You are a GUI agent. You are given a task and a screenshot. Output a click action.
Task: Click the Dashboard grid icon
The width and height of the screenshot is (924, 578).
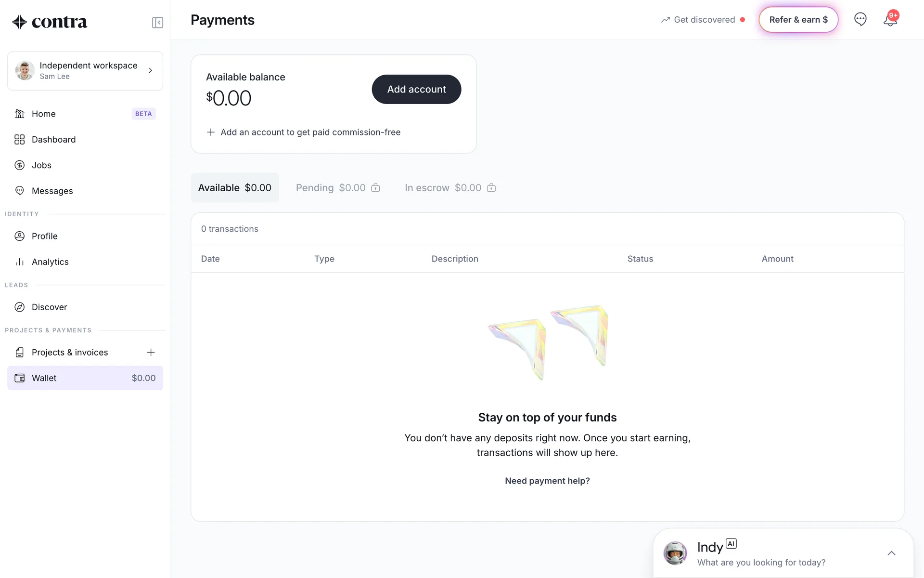pos(20,140)
